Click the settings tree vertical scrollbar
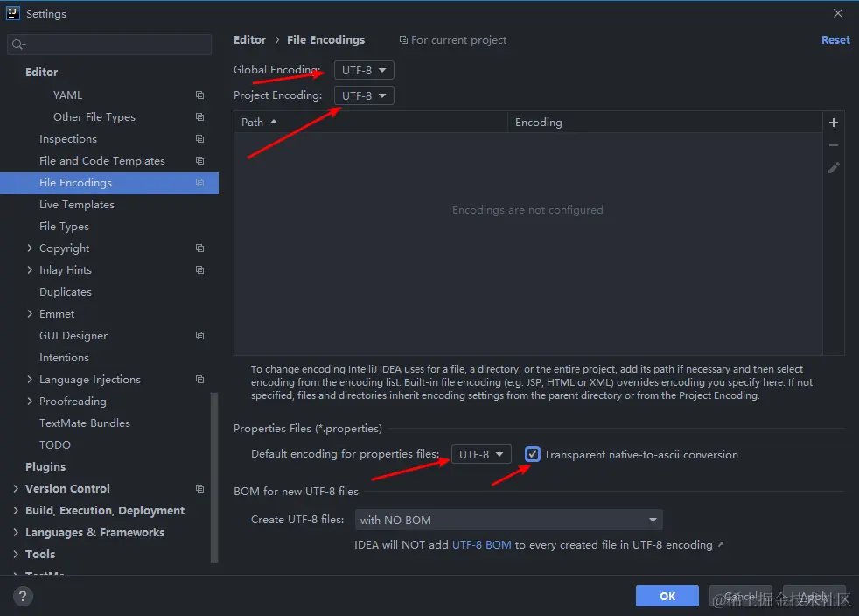 point(214,478)
